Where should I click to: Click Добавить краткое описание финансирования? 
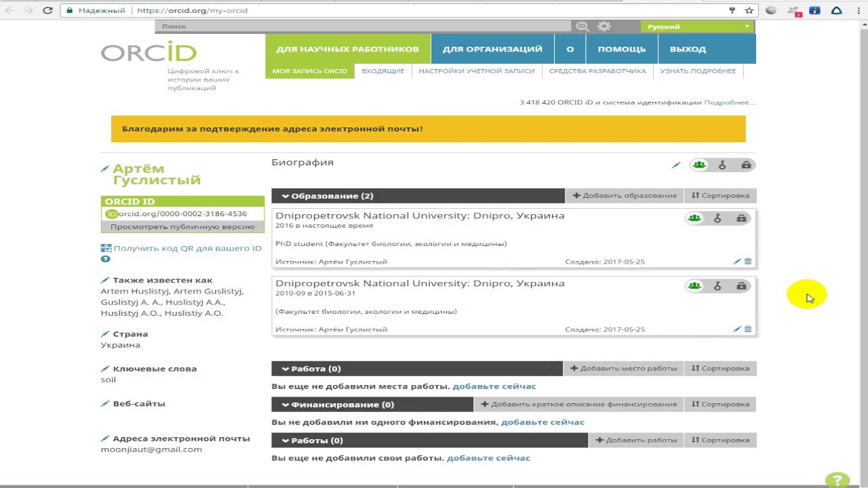coord(578,405)
